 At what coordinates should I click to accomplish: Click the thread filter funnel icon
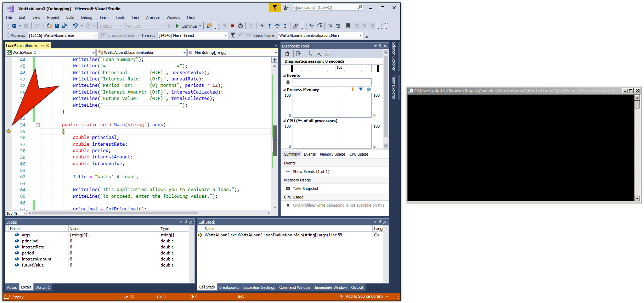point(233,35)
